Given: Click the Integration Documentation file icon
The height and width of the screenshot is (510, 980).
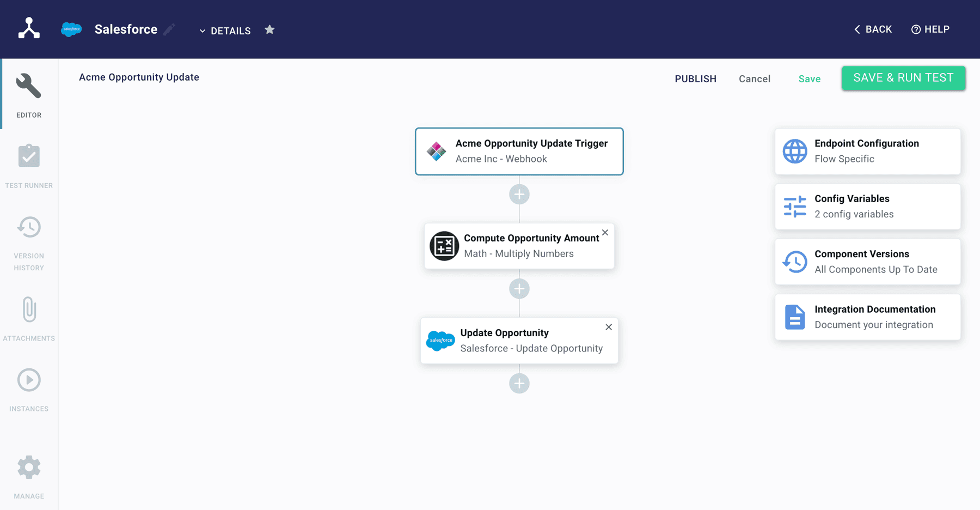Looking at the screenshot, I should pos(795,317).
